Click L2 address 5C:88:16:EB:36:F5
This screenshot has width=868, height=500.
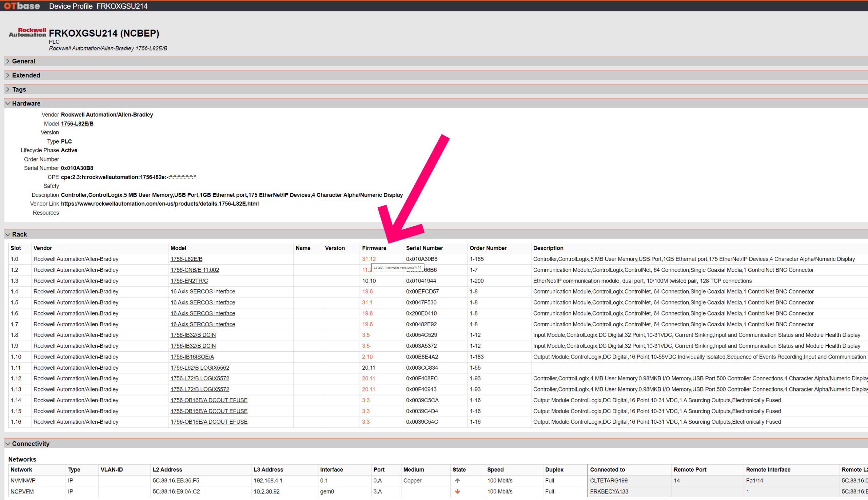pyautogui.click(x=176, y=481)
